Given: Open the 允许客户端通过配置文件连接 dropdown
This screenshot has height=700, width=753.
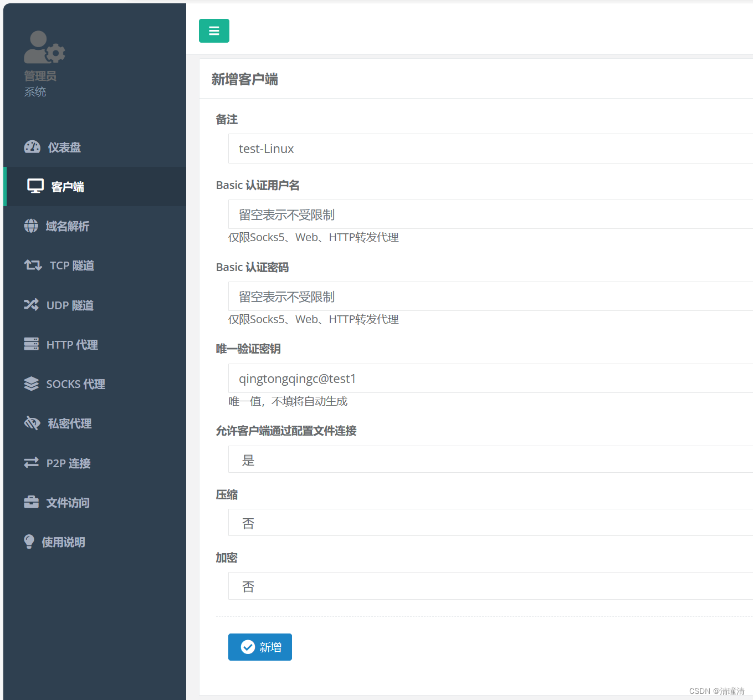Looking at the screenshot, I should 490,459.
